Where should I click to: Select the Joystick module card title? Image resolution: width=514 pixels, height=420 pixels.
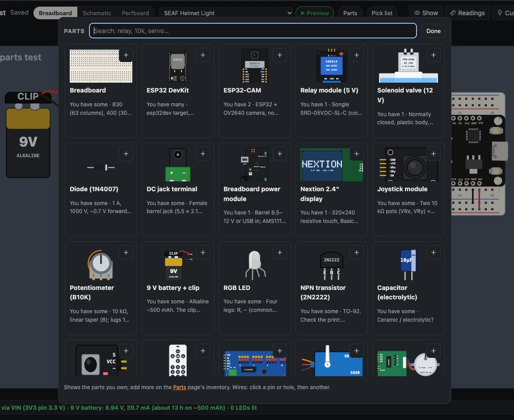402,189
